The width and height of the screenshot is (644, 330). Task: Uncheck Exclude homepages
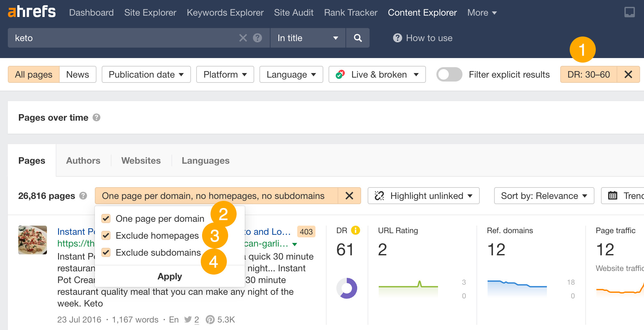click(106, 235)
